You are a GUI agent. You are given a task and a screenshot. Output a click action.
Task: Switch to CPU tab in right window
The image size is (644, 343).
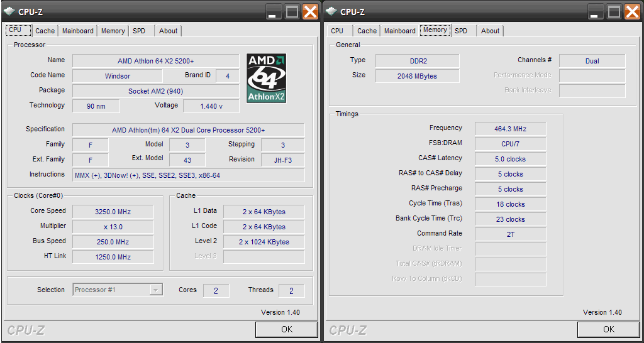(340, 31)
